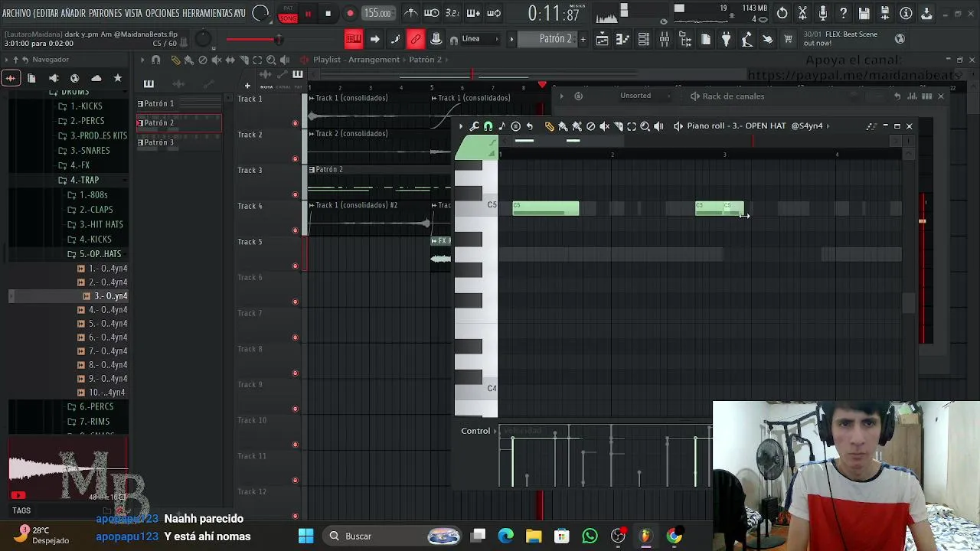Viewport: 980px width, 551px height.
Task: Select the paint brush tool in Piano roll
Action: coord(563,126)
